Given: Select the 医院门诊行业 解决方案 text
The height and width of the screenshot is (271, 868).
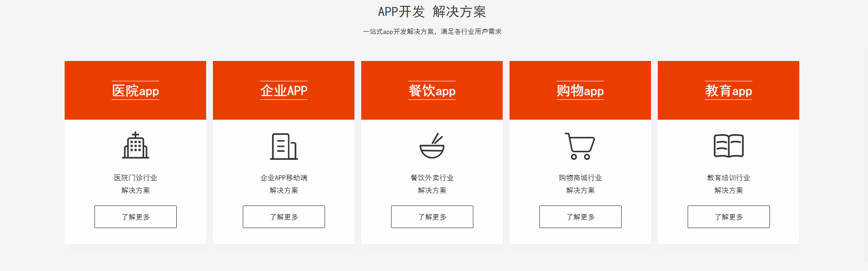Looking at the screenshot, I should point(136,184).
